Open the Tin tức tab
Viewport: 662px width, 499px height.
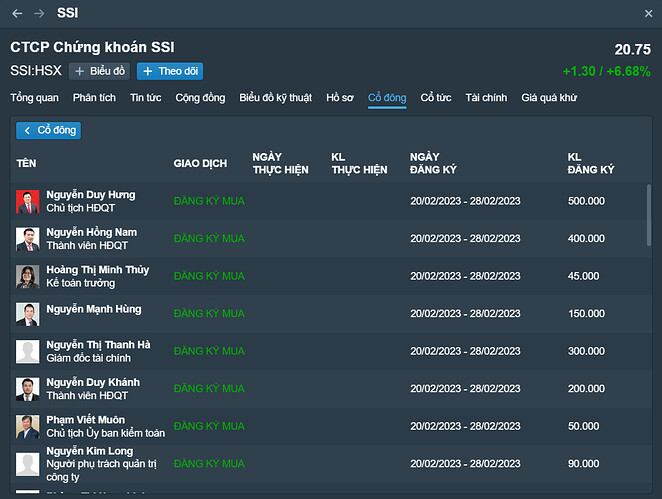(146, 98)
